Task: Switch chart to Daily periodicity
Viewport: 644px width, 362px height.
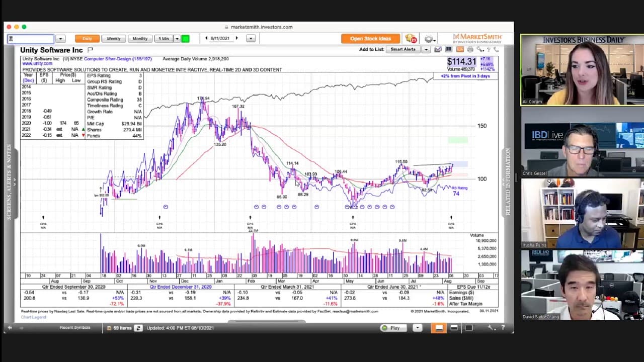Action: point(87,39)
